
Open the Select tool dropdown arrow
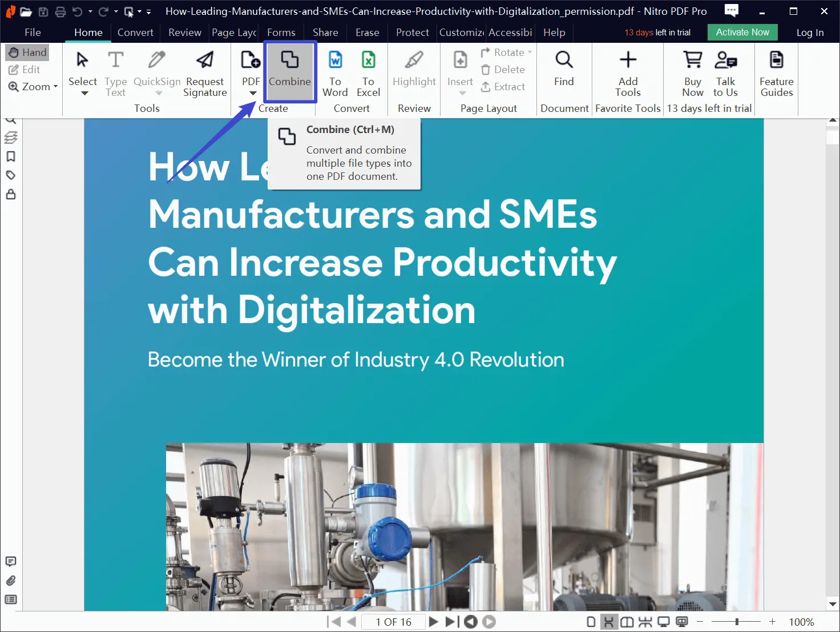(x=84, y=94)
